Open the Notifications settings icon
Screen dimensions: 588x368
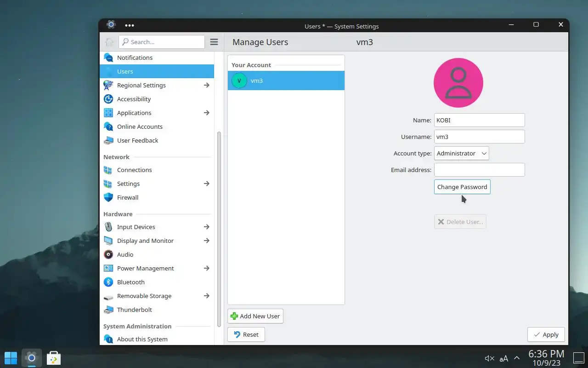click(x=108, y=57)
